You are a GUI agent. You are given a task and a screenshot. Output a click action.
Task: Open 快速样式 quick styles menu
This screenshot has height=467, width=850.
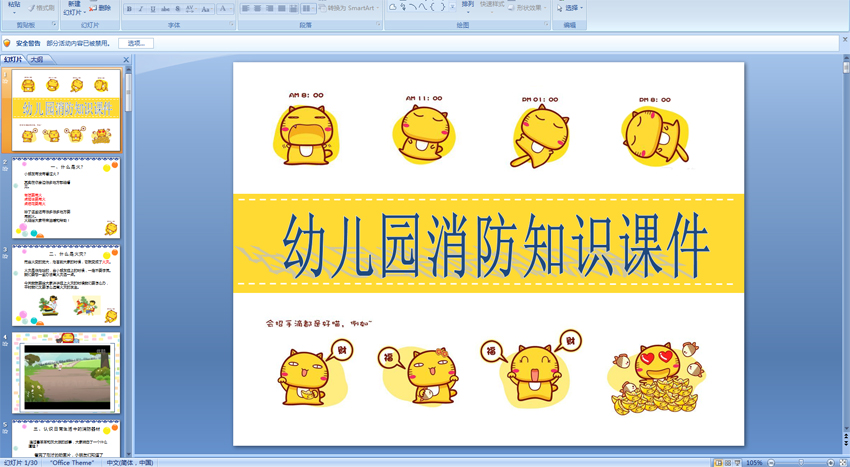(492, 7)
